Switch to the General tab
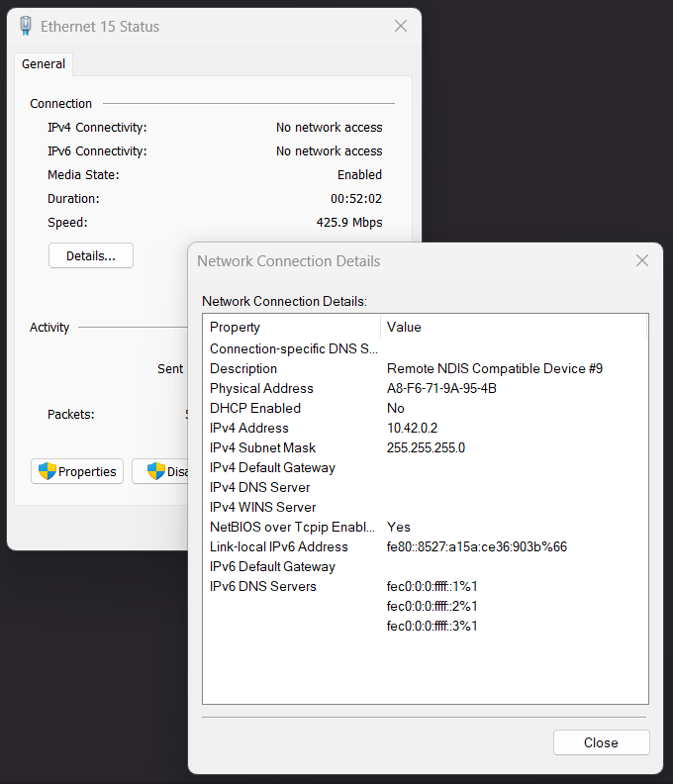Image resolution: width=673 pixels, height=784 pixels. (44, 64)
